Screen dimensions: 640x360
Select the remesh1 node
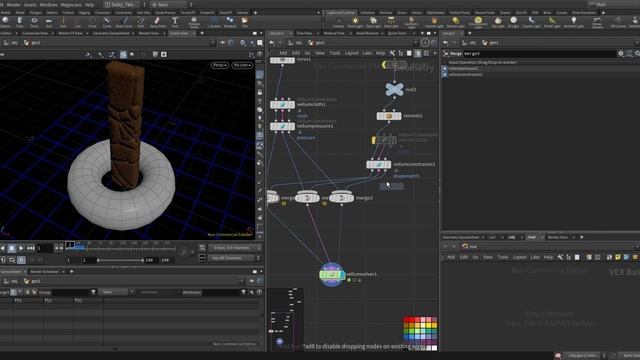(x=389, y=116)
